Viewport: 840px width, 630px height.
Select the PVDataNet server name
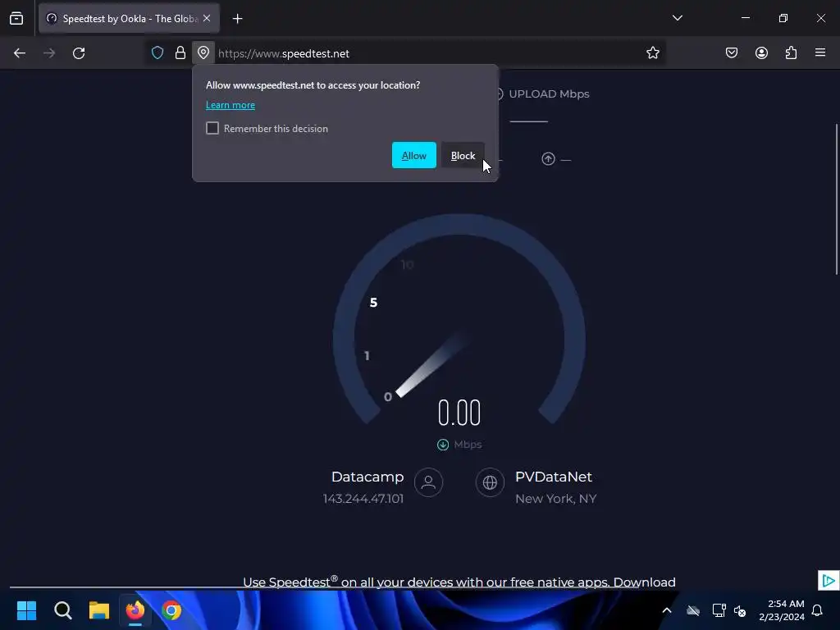(x=554, y=477)
